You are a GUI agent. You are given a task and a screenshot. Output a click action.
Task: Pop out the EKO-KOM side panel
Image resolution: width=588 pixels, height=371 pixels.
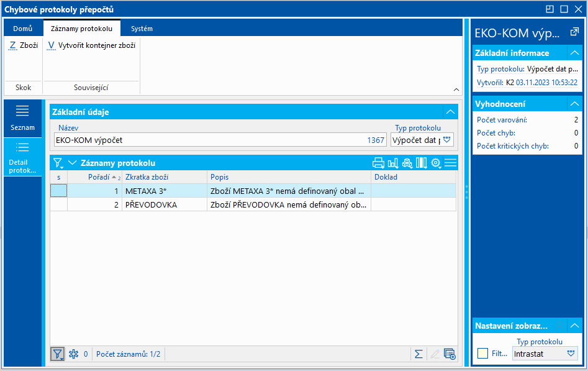574,32
